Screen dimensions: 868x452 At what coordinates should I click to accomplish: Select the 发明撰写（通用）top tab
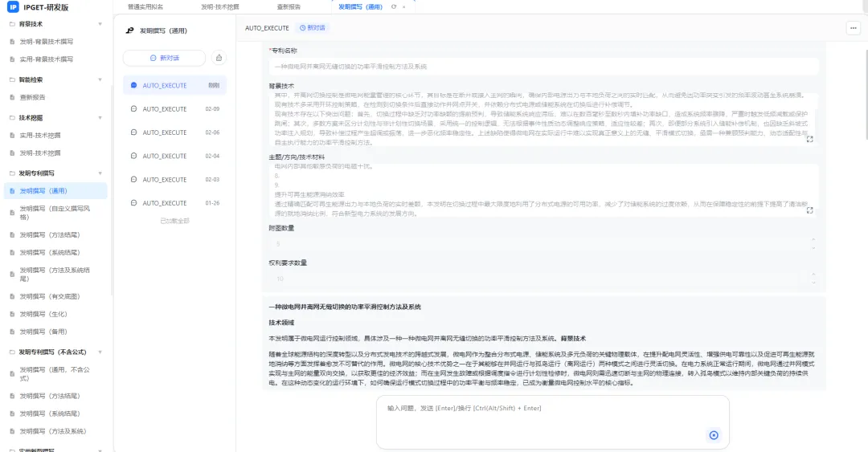(x=360, y=7)
